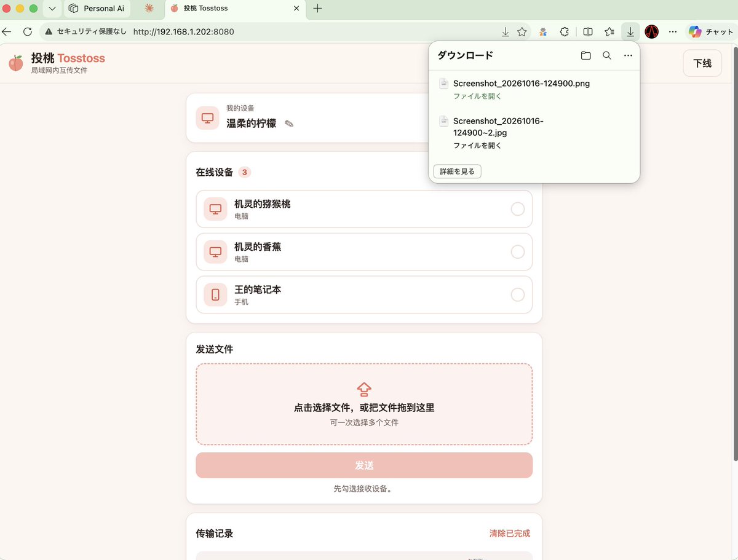Click phone icon for 王的笔记本
This screenshot has height=560, width=738.
coord(215,295)
